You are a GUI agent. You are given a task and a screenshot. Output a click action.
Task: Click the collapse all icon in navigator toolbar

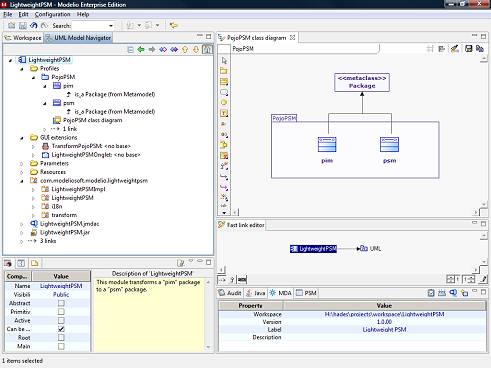point(131,50)
